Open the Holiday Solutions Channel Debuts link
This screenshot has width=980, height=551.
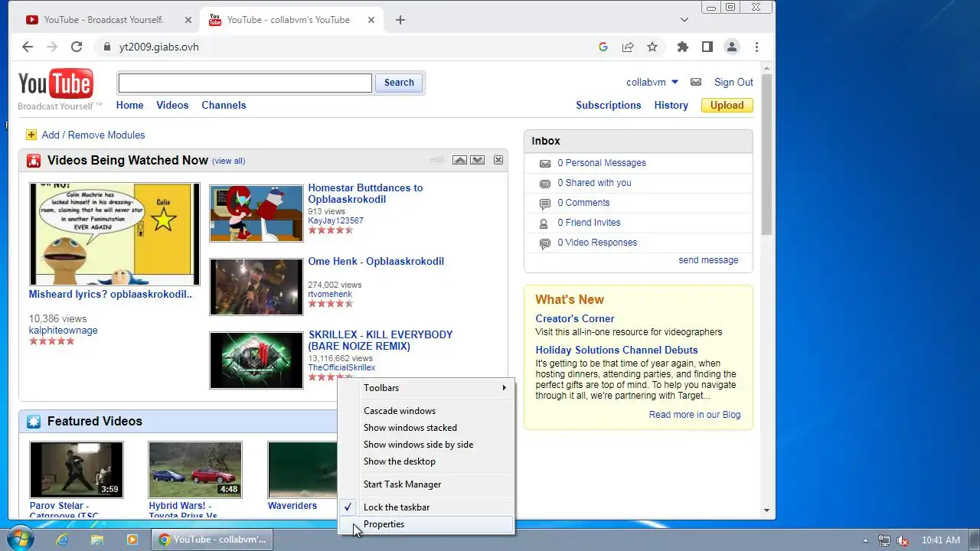pyautogui.click(x=616, y=350)
